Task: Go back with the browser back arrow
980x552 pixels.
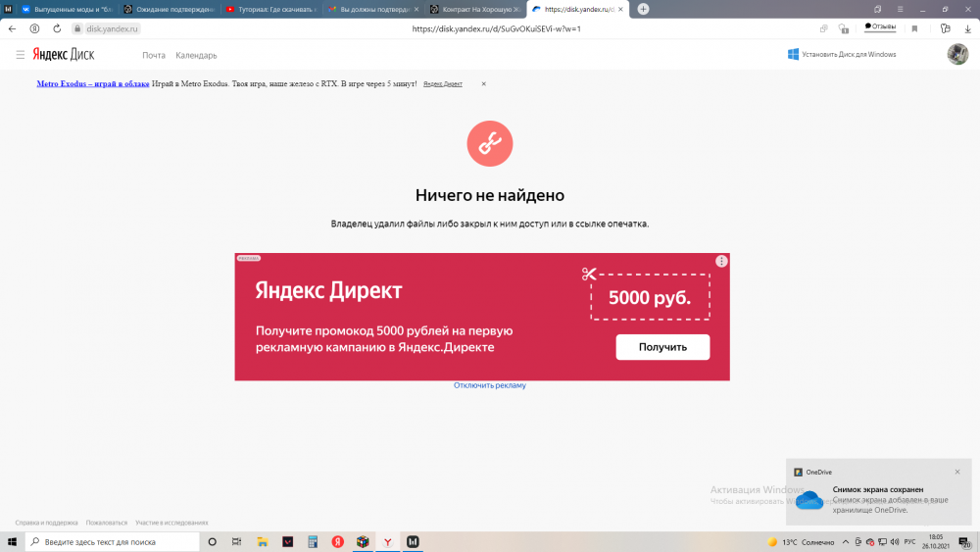Action: (12, 28)
